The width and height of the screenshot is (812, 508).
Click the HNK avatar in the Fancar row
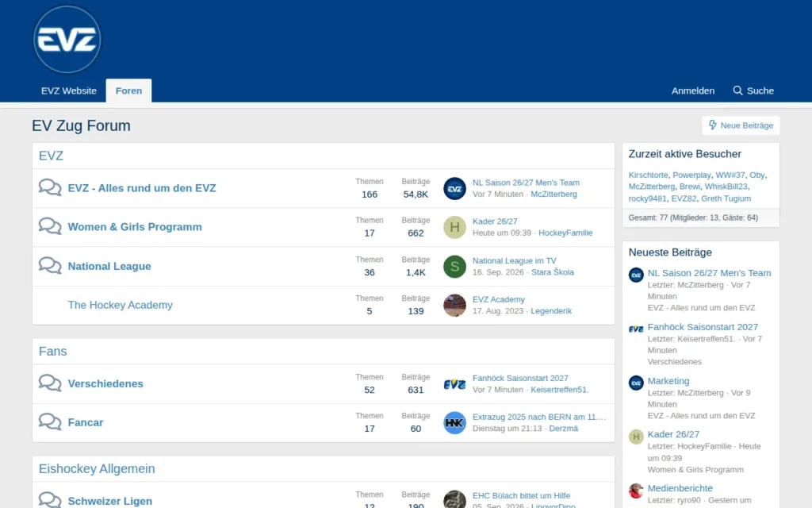[454, 423]
